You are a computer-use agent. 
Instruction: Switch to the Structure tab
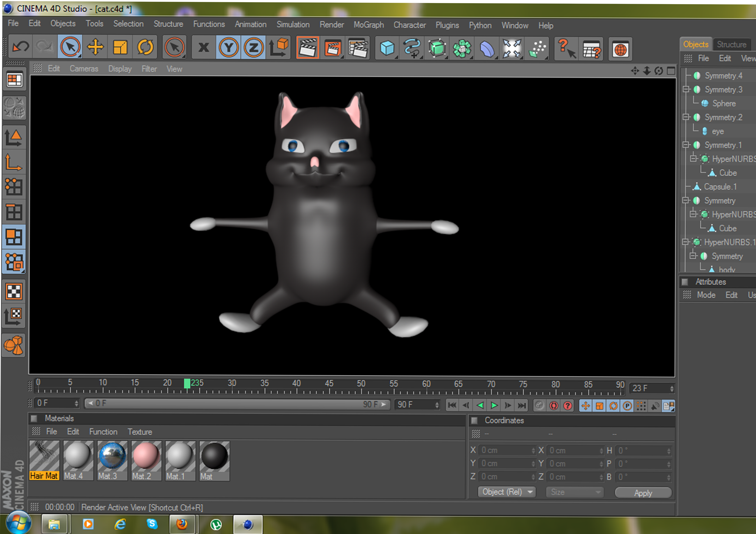[731, 44]
